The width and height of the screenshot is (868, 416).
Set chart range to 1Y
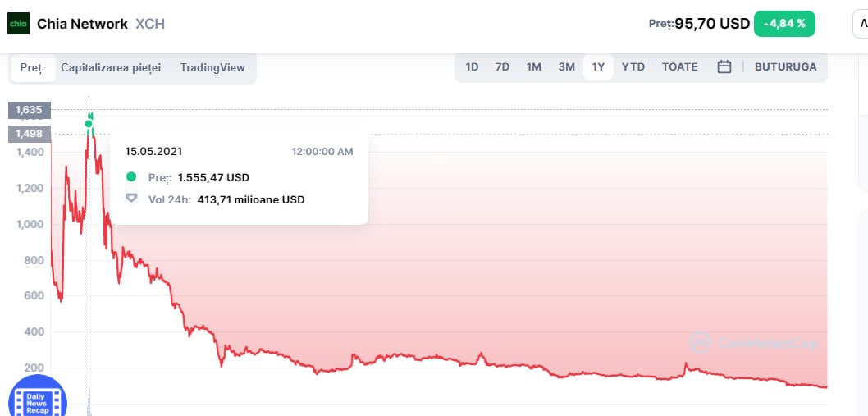coord(598,67)
